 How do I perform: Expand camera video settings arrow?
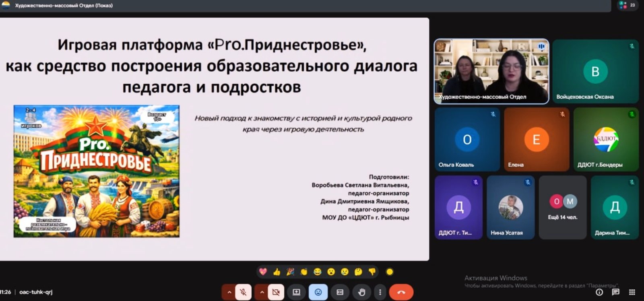click(x=262, y=292)
